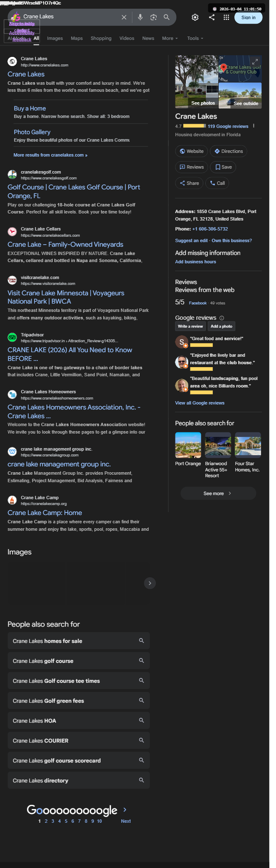This screenshot has width=276, height=868.
Task: Open the Google apps grid
Action: click(226, 17)
